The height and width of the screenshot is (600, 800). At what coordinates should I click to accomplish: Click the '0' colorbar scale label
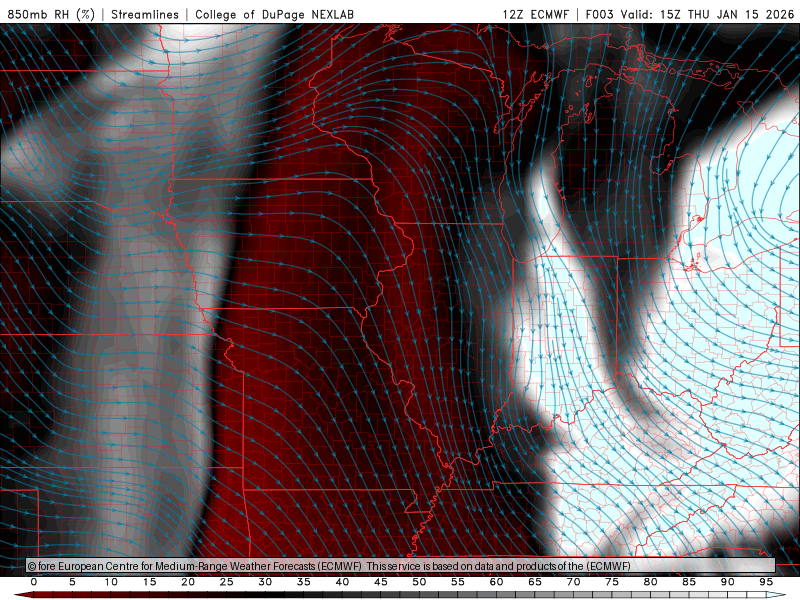coord(34,582)
